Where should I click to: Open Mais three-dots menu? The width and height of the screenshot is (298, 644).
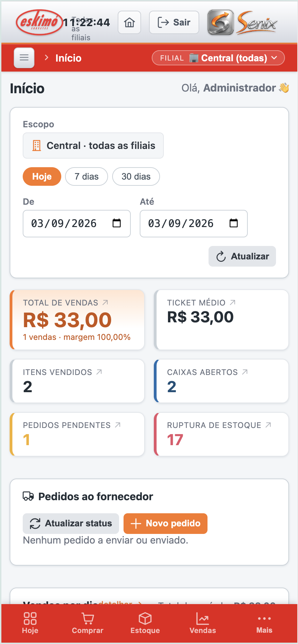[x=264, y=623]
